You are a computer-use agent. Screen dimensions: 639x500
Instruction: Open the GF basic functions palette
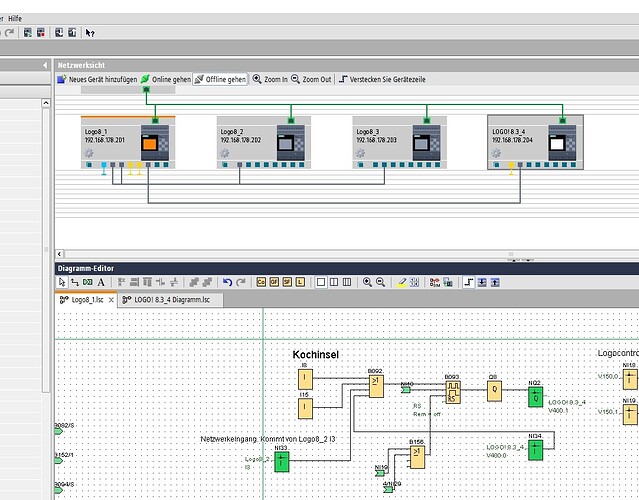274,282
